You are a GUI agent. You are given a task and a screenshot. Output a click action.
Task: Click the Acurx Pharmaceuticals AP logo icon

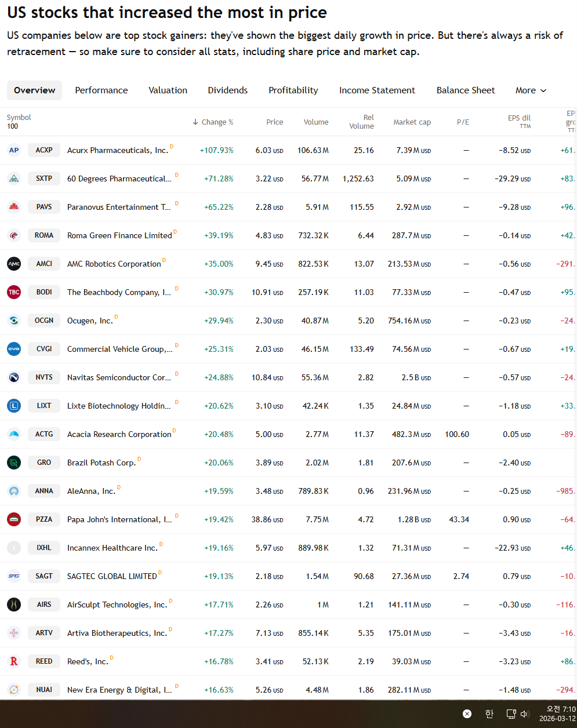14,150
